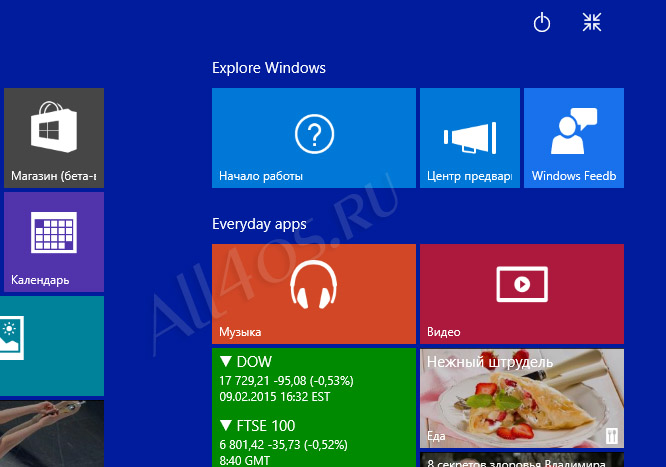
Task: Open the Магазин (бета) store tile
Action: click(54, 138)
